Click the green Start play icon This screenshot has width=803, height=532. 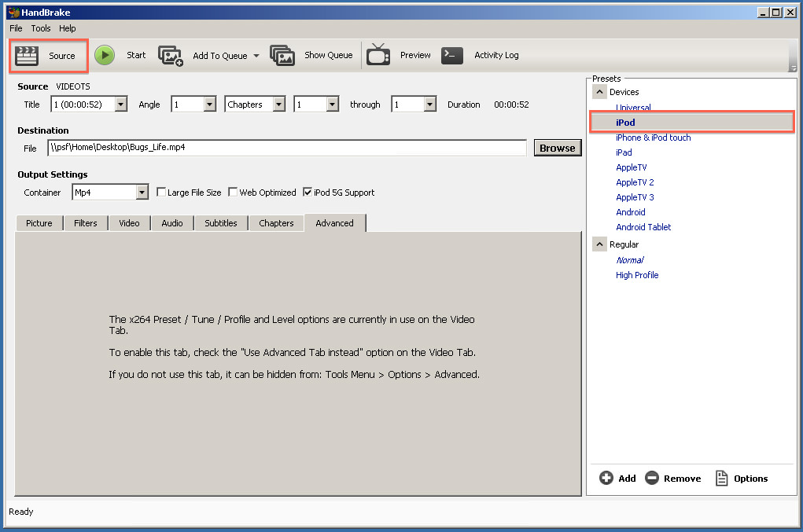[105, 55]
